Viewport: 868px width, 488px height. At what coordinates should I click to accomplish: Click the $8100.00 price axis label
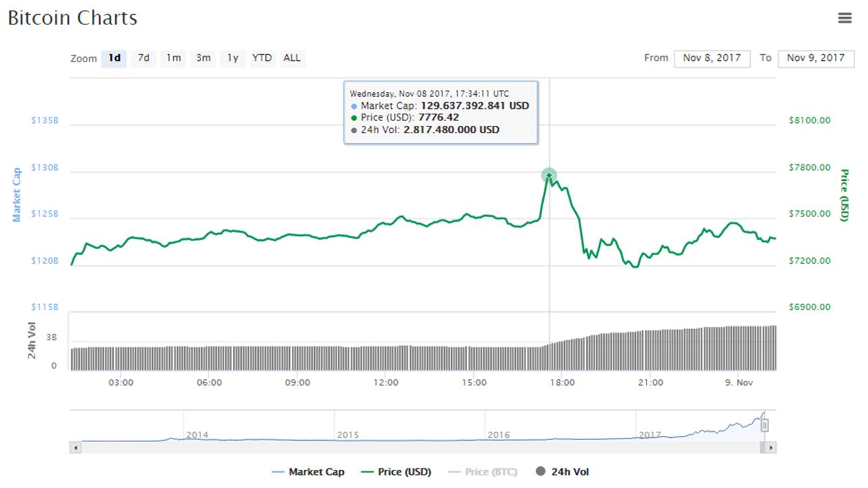[810, 120]
